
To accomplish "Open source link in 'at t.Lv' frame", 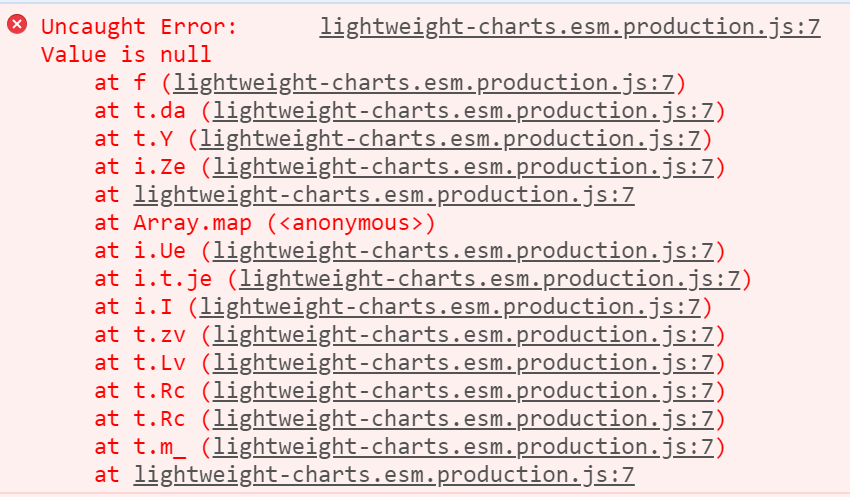I will tap(463, 363).
